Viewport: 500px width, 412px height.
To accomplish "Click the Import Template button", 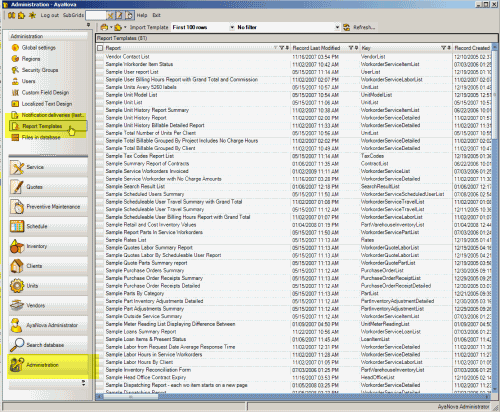I will (x=149, y=27).
